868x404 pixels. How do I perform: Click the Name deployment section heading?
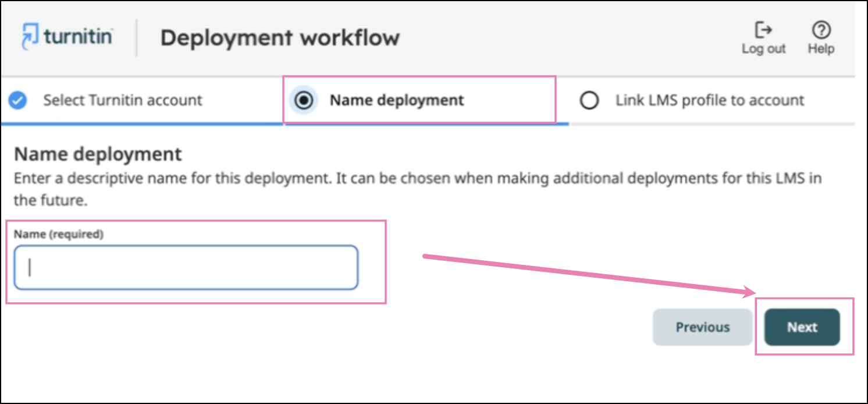click(x=98, y=154)
